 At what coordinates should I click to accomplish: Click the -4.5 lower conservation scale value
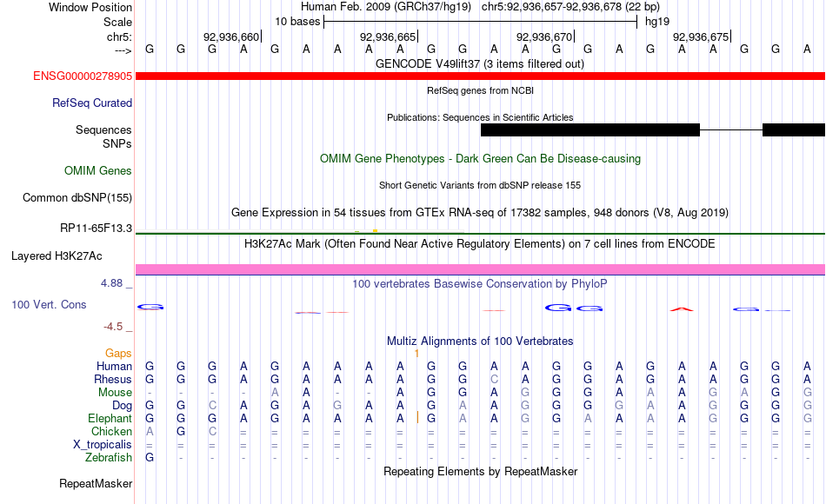pyautogui.click(x=113, y=327)
